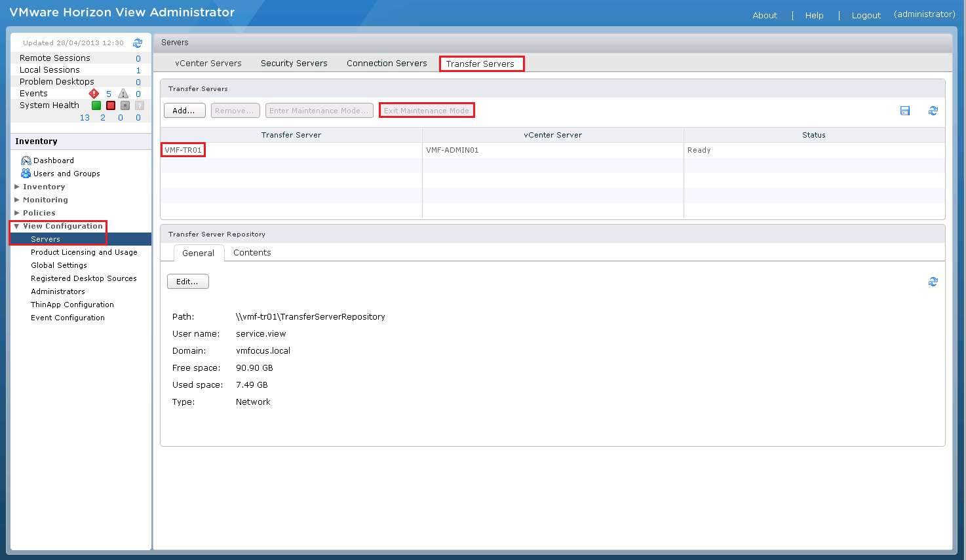Click the gray warning Events triangle icon
Viewport: 966px width, 560px height.
click(123, 94)
